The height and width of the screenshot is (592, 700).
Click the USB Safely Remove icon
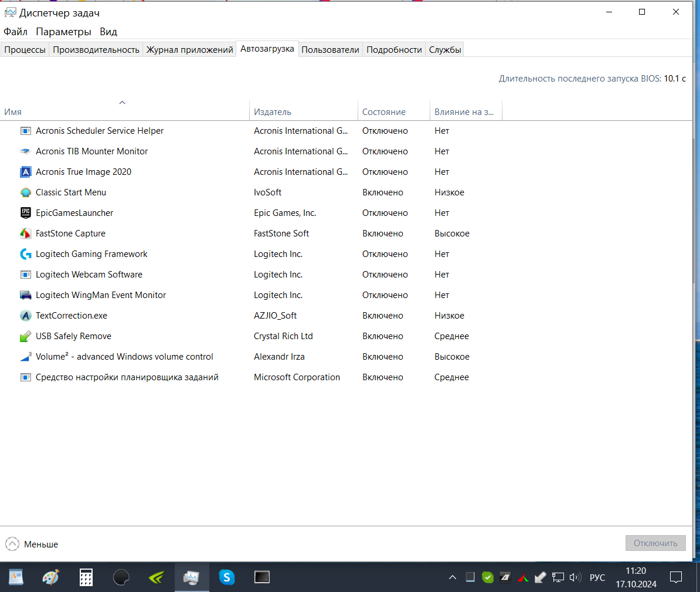[x=25, y=336]
